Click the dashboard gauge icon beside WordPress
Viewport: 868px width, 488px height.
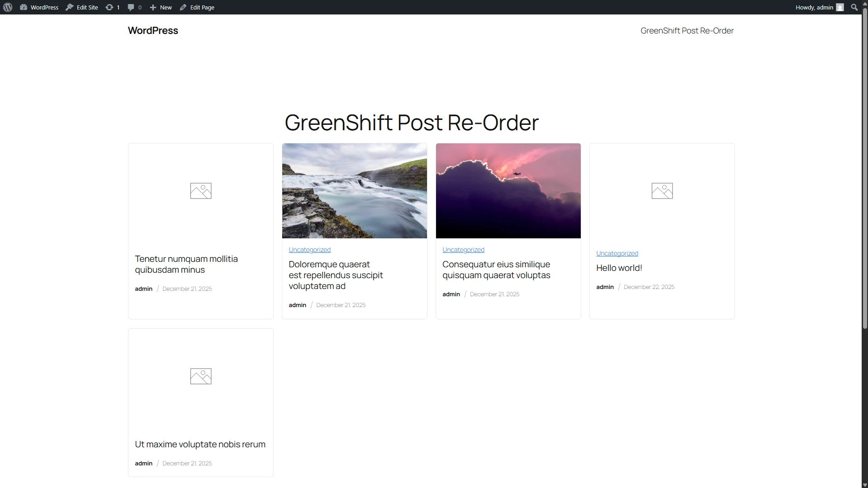pos(24,7)
